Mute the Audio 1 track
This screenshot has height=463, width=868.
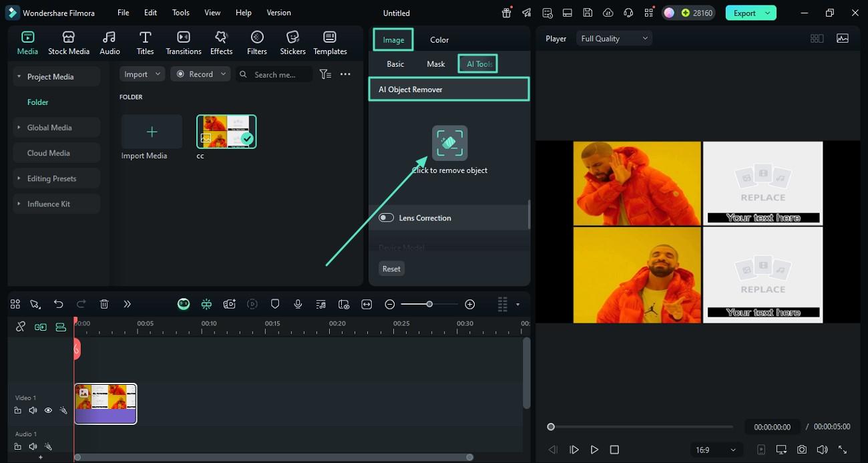33,446
